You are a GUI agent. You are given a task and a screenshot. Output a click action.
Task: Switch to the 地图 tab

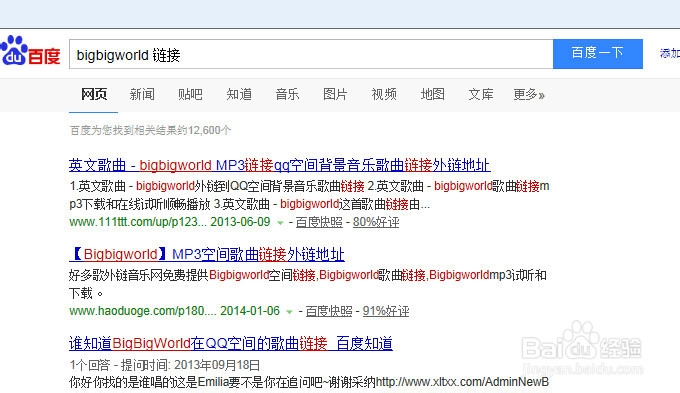click(x=432, y=94)
